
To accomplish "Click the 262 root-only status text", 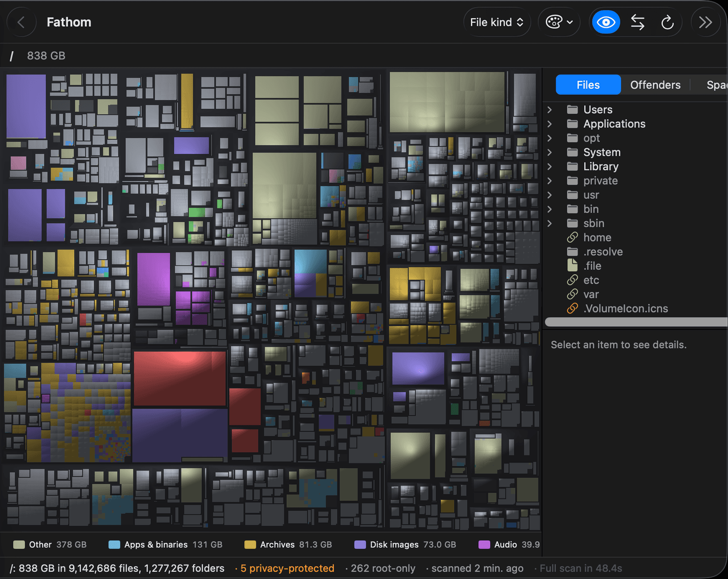I will [x=383, y=568].
